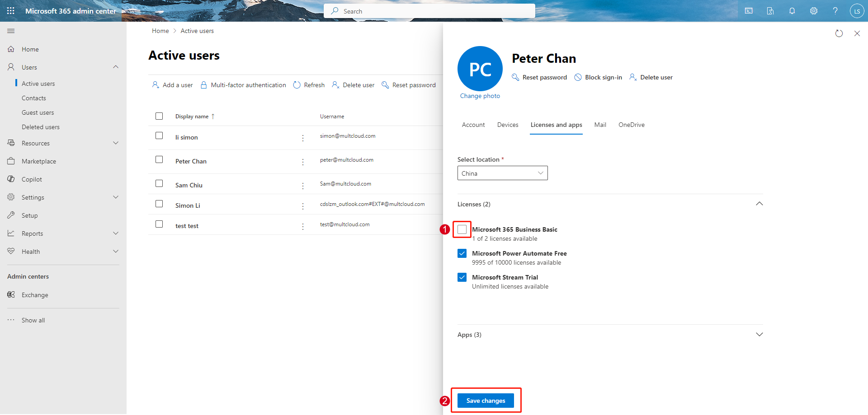Screen dimensions: 868x415
Task: Reset password for Peter Chan in panel
Action: [539, 77]
